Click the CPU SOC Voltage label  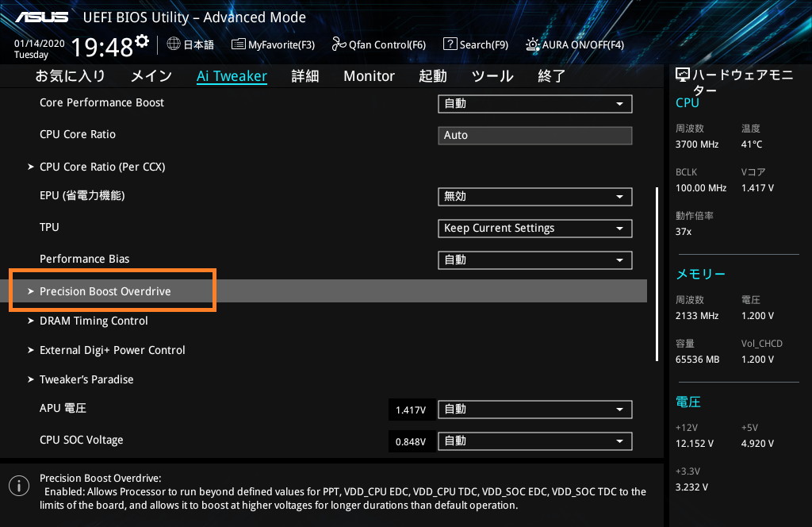82,440
